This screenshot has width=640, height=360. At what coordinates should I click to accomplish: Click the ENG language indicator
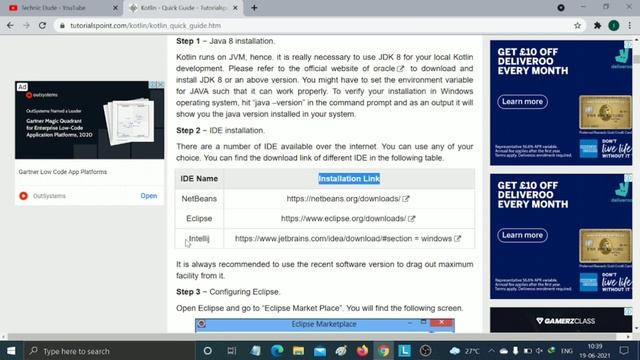tap(567, 351)
